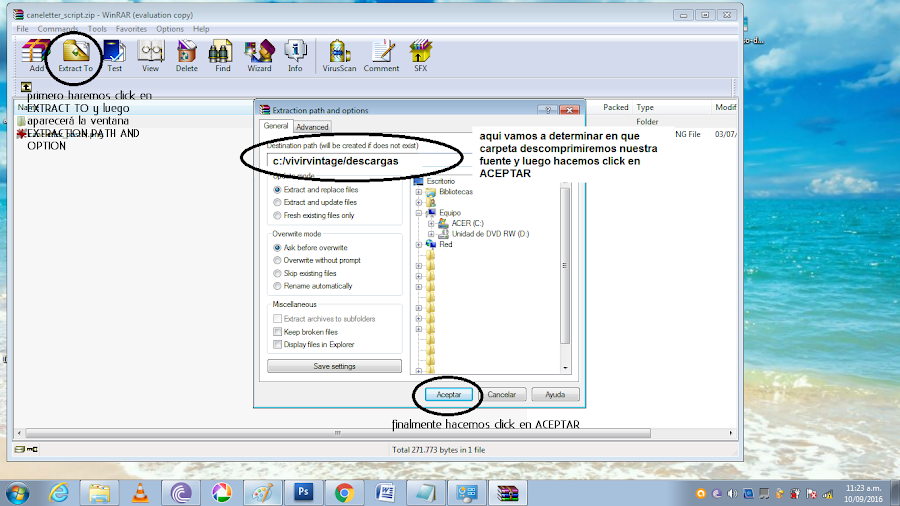This screenshot has height=506, width=900.
Task: Open the Help menu
Action: click(x=201, y=29)
